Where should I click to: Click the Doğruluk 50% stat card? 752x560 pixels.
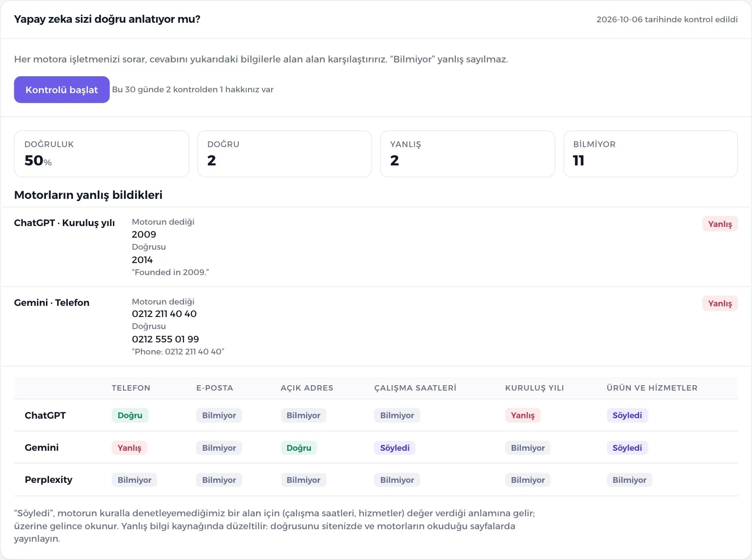point(102,154)
